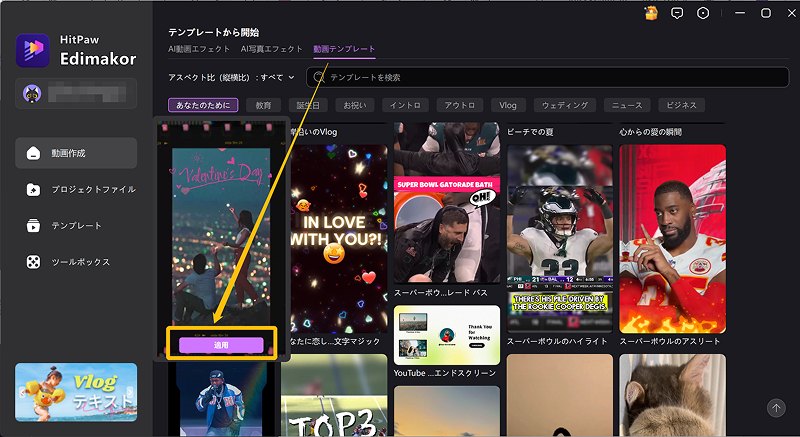The image size is (800, 437).
Task: Select the あなたのために category
Action: (x=203, y=106)
